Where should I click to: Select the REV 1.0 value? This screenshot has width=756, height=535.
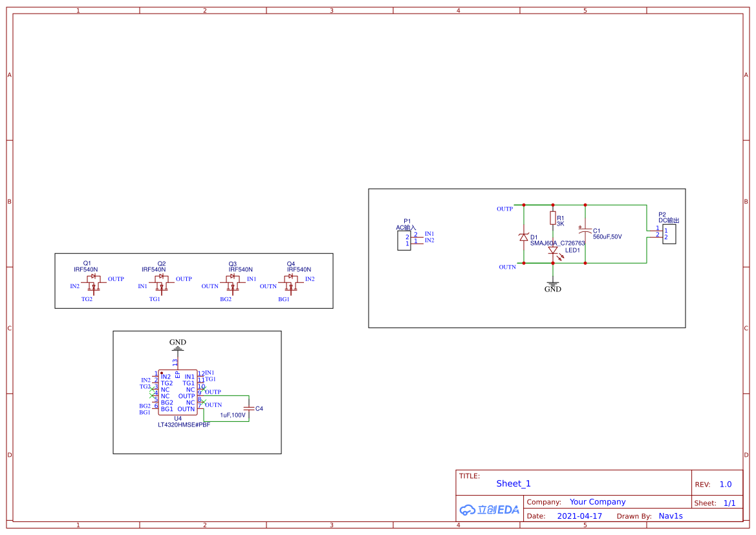click(x=725, y=485)
